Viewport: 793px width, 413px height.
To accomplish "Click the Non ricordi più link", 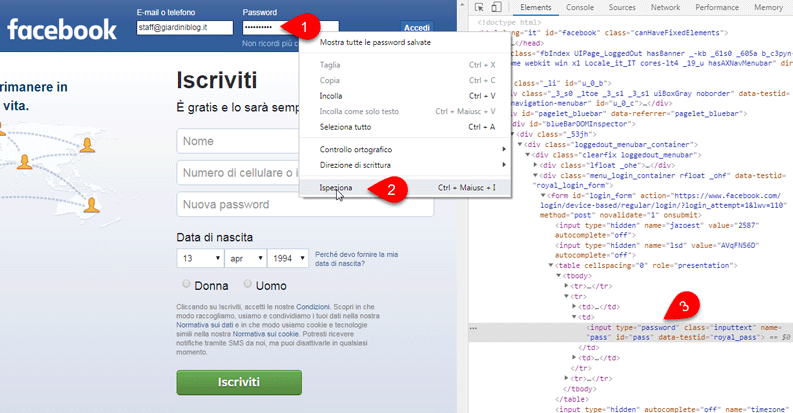I will point(270,44).
